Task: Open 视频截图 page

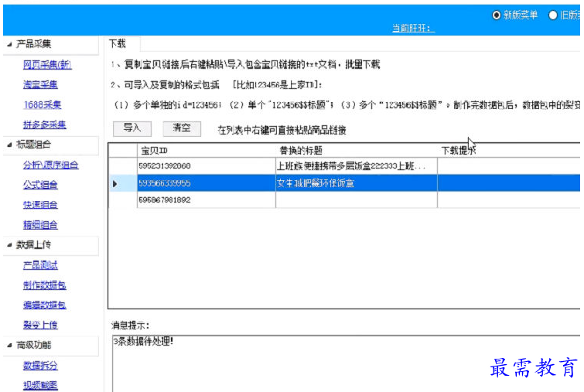Action: click(x=40, y=385)
